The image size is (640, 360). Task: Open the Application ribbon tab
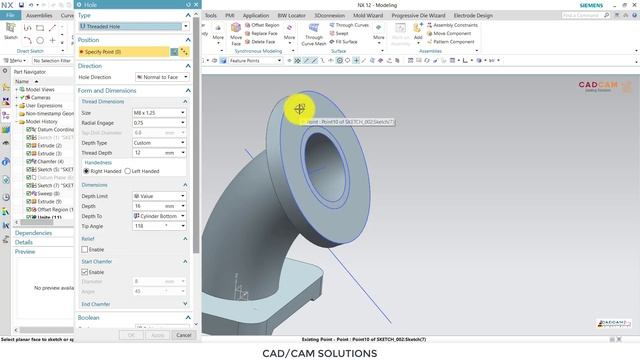pos(256,16)
